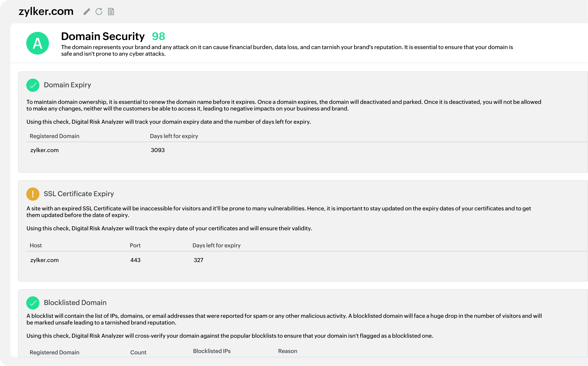Click the zylker.com page title
This screenshot has width=588, height=366.
(46, 11)
